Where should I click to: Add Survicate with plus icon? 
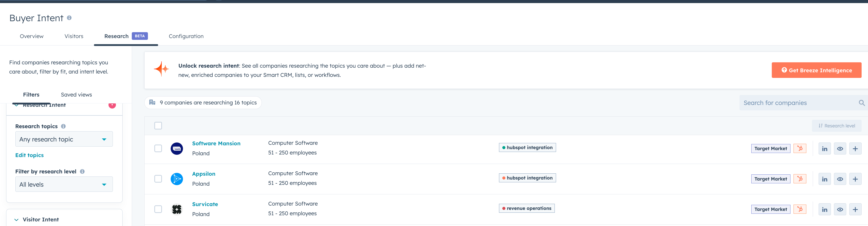[855, 209]
